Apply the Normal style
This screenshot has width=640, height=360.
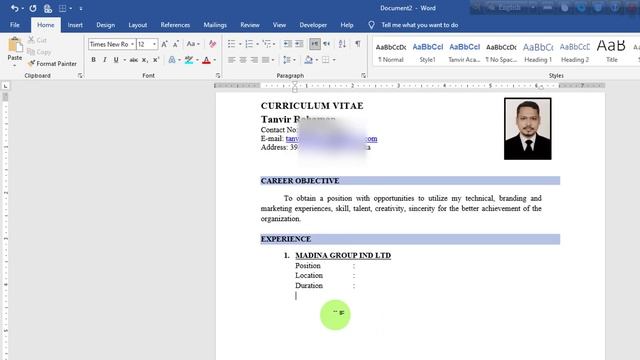click(391, 52)
